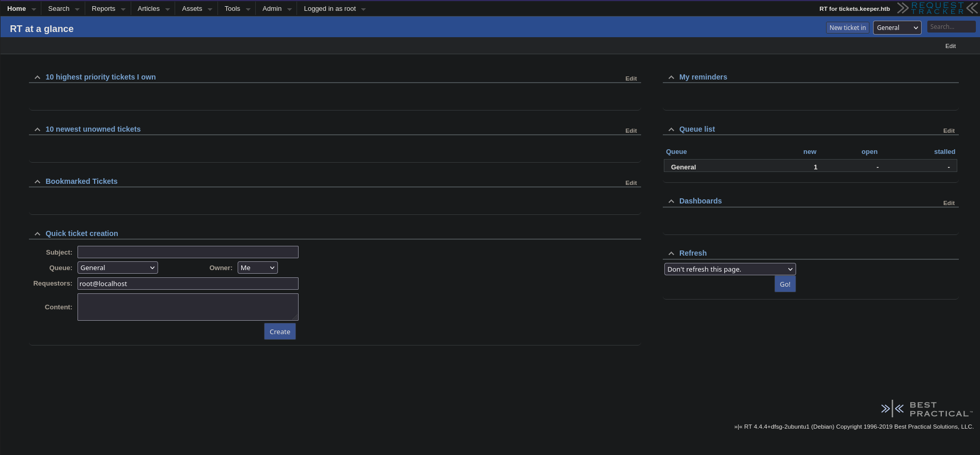This screenshot has height=455, width=980.
Task: Collapse the 10 highest priority tickets section
Action: click(x=37, y=77)
